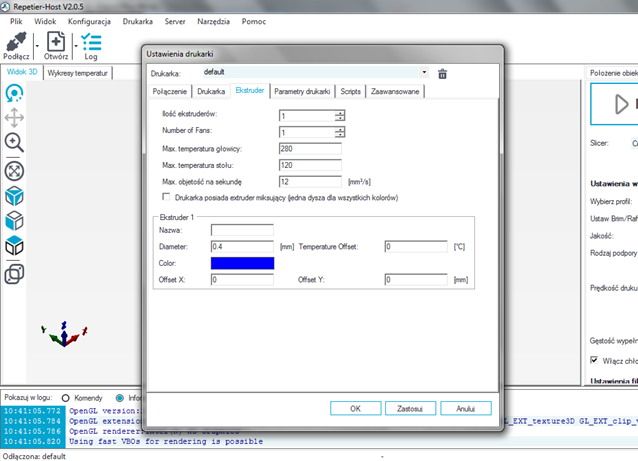This screenshot has width=638, height=461.
Task: Open the Drukarka menu
Action: click(x=138, y=22)
